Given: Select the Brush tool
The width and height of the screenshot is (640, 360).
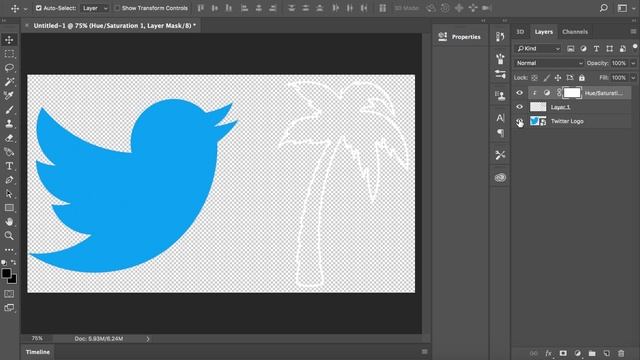Looking at the screenshot, I should pyautogui.click(x=9, y=109).
